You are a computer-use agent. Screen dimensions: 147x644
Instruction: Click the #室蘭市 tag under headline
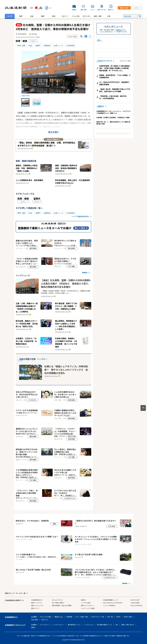38,46
